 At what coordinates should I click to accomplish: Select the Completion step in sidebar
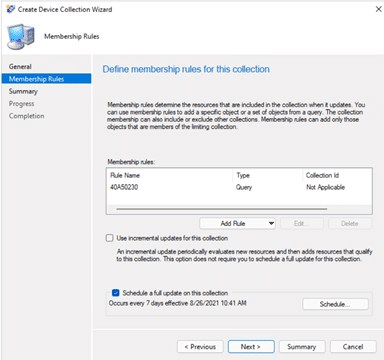tap(27, 116)
